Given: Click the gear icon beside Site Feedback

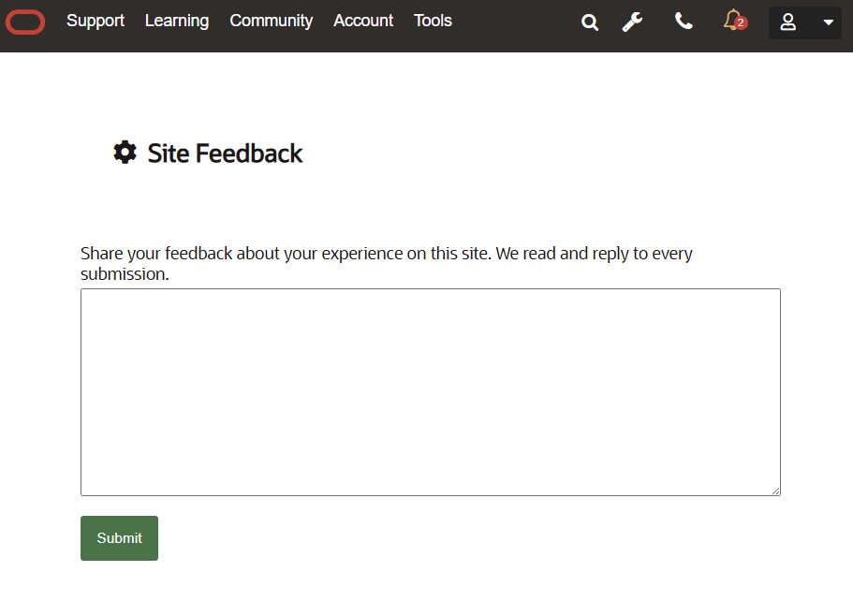Looking at the screenshot, I should coord(125,153).
